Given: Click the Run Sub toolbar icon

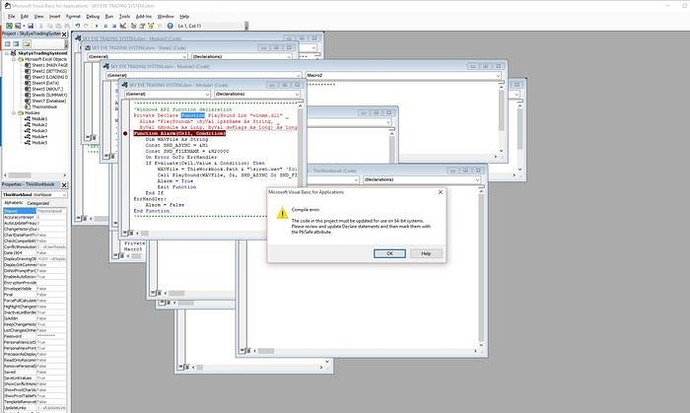Looking at the screenshot, I should coord(97,26).
